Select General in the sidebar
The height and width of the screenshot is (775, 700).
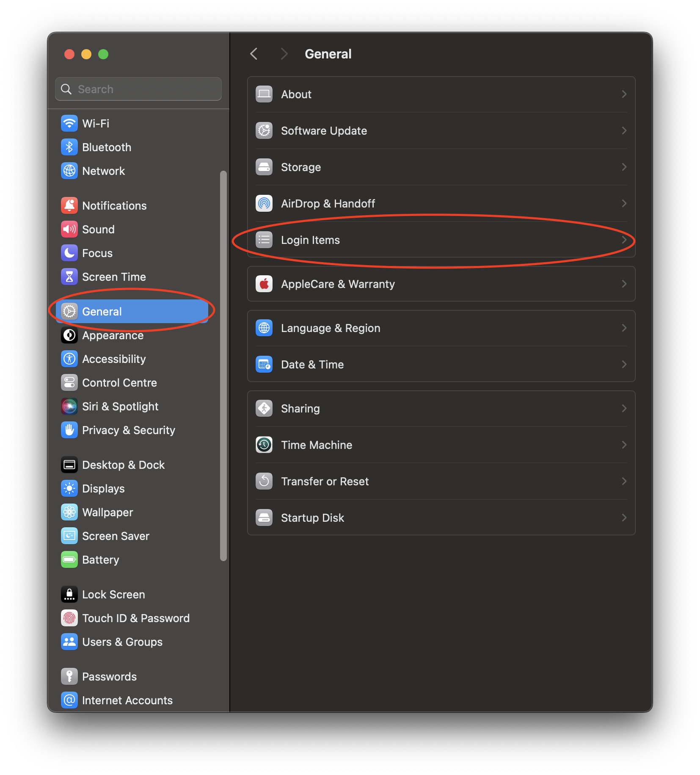coord(132,311)
